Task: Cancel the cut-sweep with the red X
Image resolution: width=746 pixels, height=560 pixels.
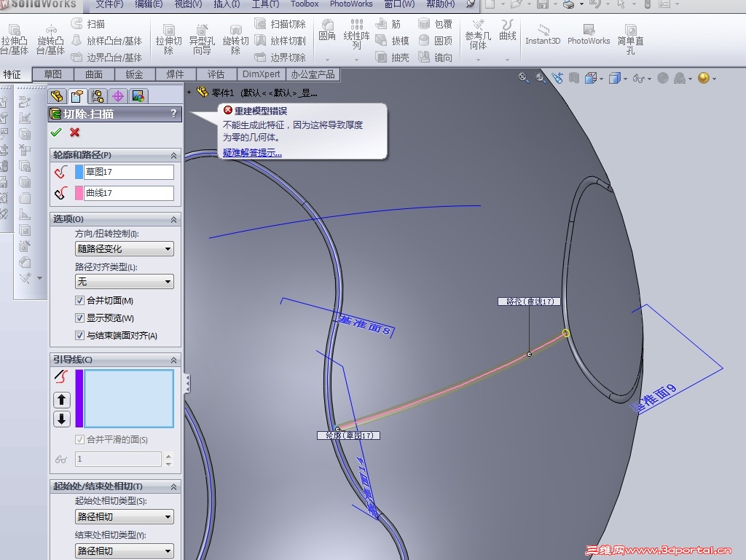Action: click(x=74, y=133)
